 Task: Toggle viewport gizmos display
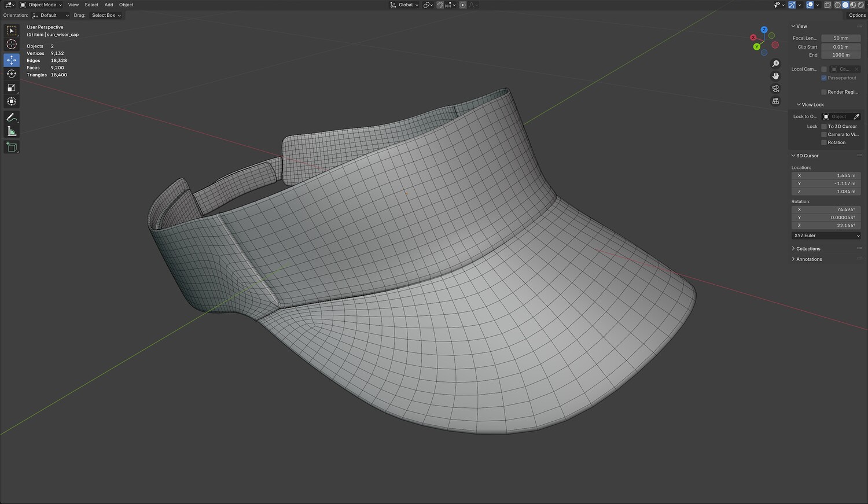pos(793,5)
